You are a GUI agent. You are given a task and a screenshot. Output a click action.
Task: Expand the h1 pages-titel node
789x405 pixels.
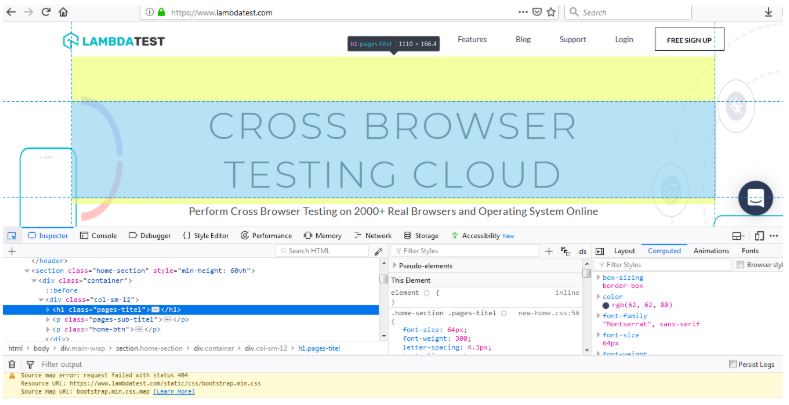coord(48,310)
